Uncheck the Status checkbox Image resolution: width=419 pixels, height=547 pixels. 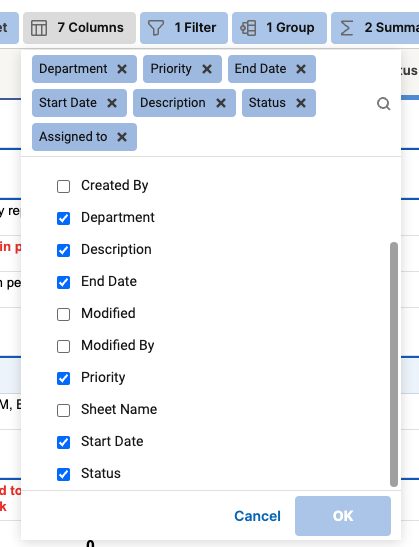click(x=63, y=474)
